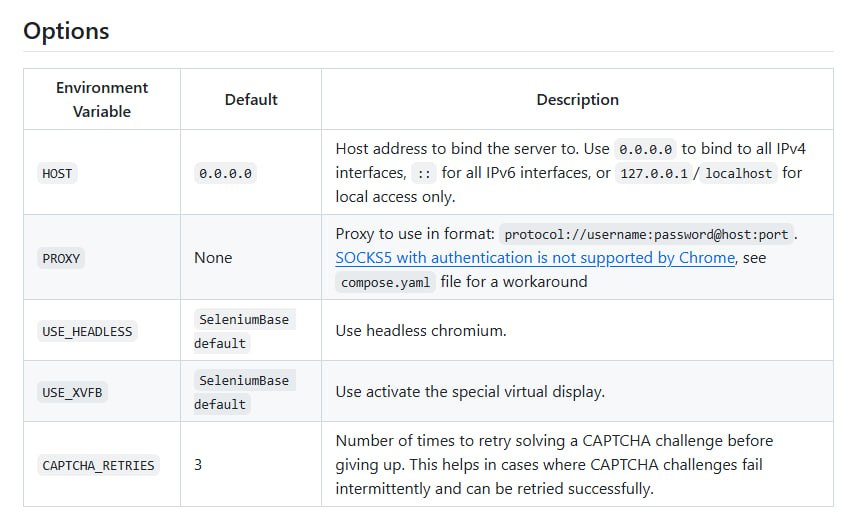The image size is (856, 517).
Task: Click the 0.0.0.0 default value for HOST
Action: [225, 174]
